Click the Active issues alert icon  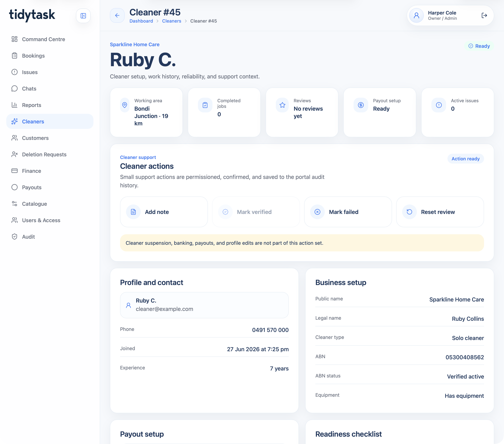pos(439,105)
